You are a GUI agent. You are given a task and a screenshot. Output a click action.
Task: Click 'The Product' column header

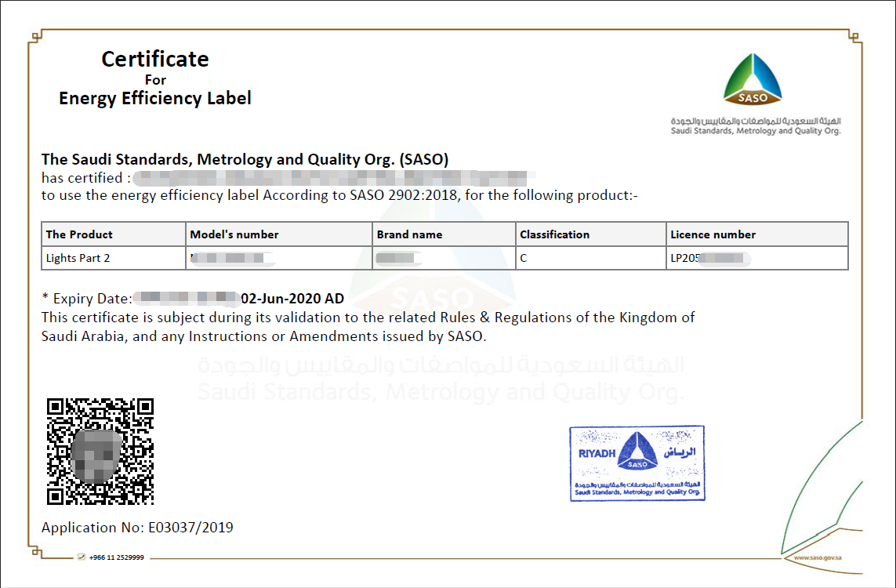tap(114, 234)
